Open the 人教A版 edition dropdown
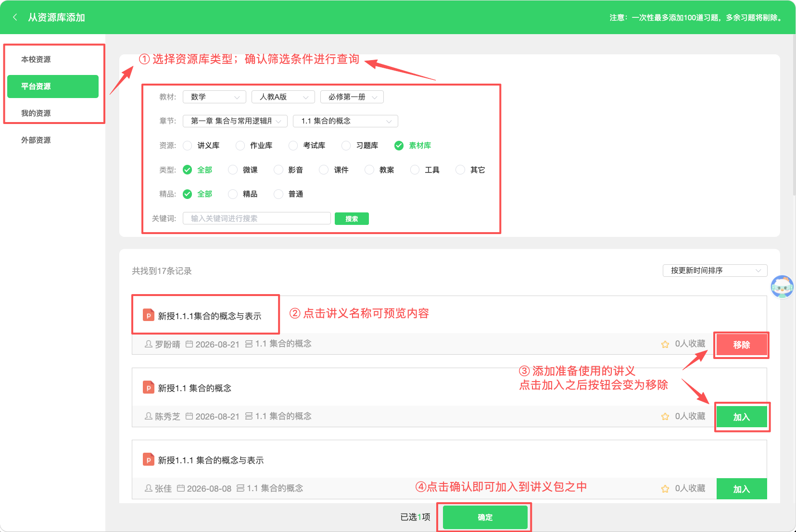 [283, 97]
